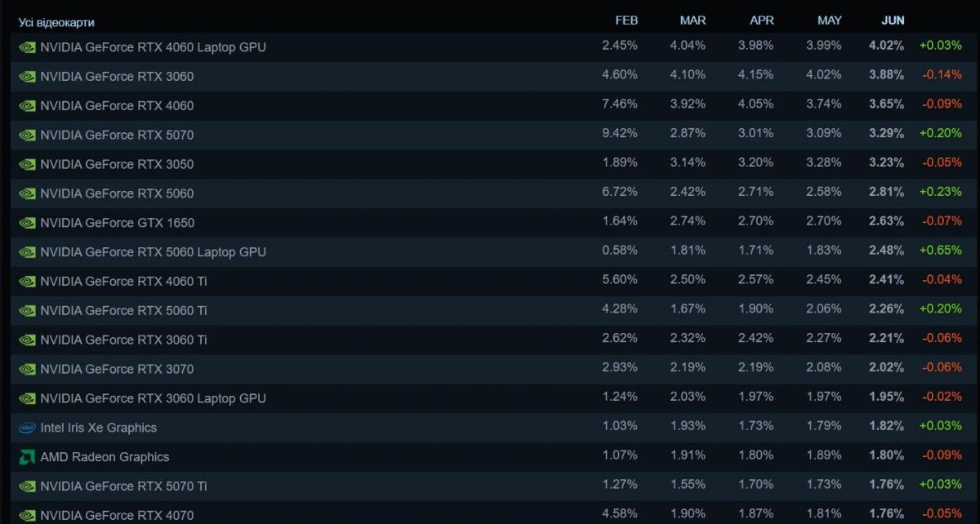The height and width of the screenshot is (524, 980).
Task: Open the AMD Radeon Graphics entry
Action: 490,457
